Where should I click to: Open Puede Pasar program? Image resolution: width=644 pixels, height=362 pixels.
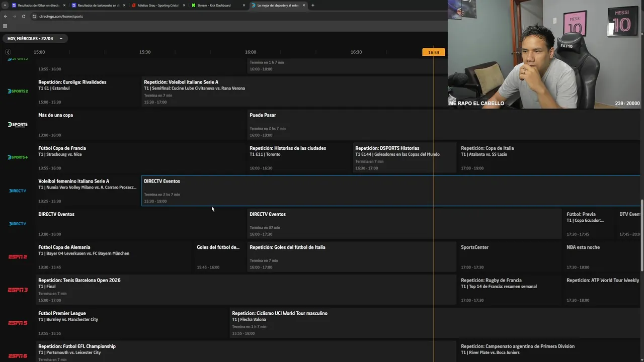[x=444, y=125]
